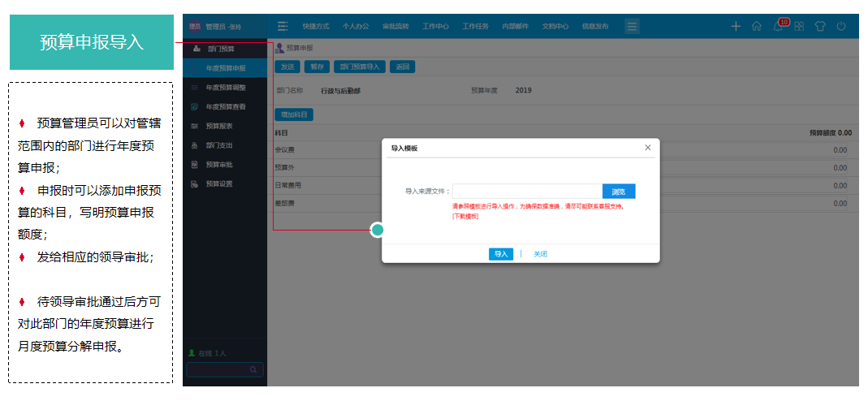Click the 浏览 browse button
Screen dimensions: 868x401
point(619,192)
